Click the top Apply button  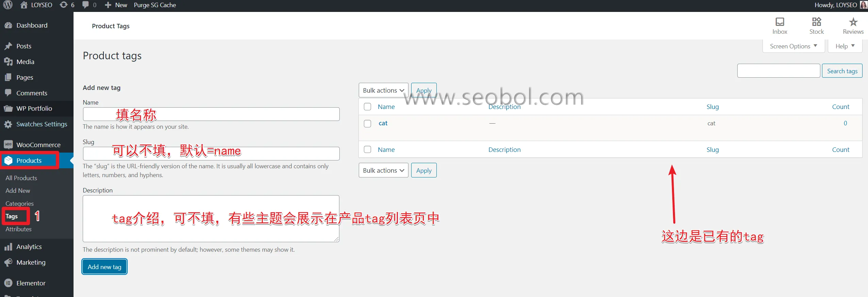424,90
